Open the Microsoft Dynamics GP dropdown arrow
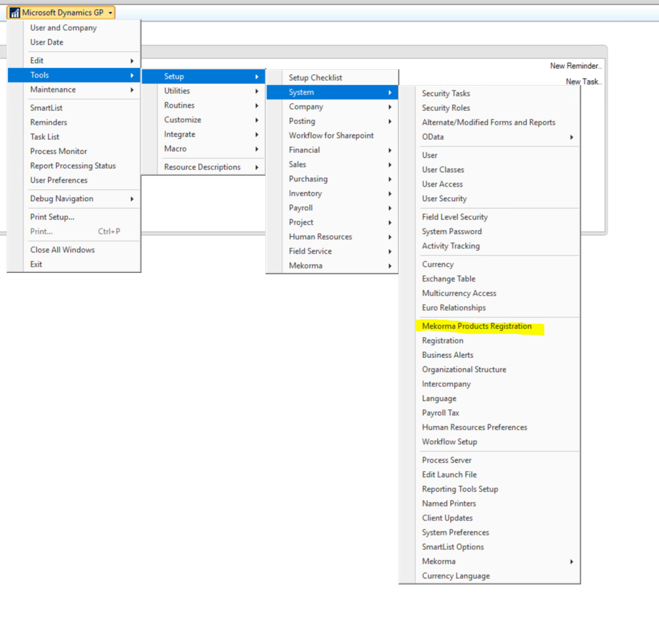Screen dimensions: 659x644 coord(110,13)
